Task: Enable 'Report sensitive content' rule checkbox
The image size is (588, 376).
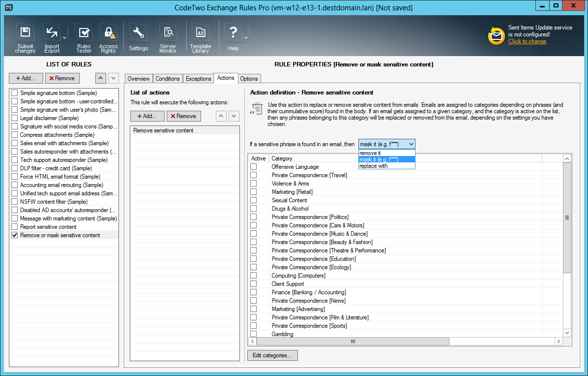Action: click(15, 227)
